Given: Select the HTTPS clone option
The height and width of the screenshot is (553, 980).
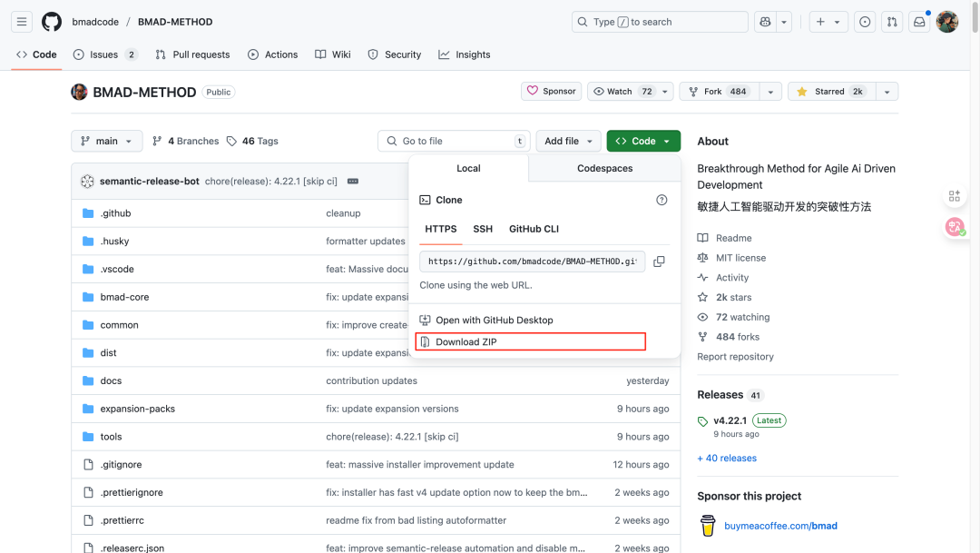Looking at the screenshot, I should tap(441, 229).
